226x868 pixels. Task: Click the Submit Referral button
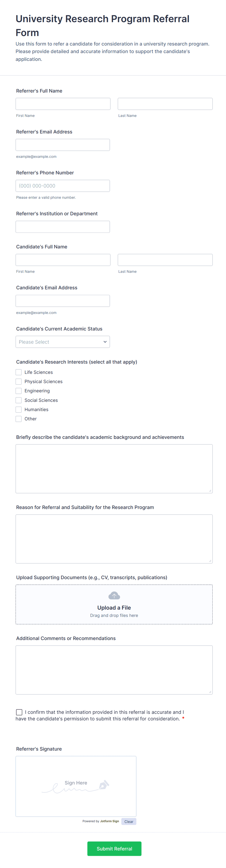[114, 849]
